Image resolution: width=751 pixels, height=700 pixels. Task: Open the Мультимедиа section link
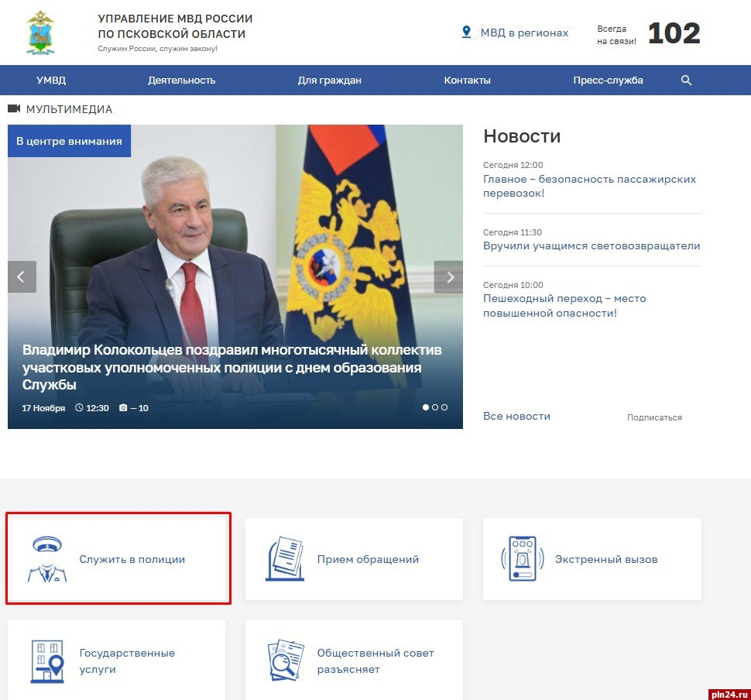(68, 109)
